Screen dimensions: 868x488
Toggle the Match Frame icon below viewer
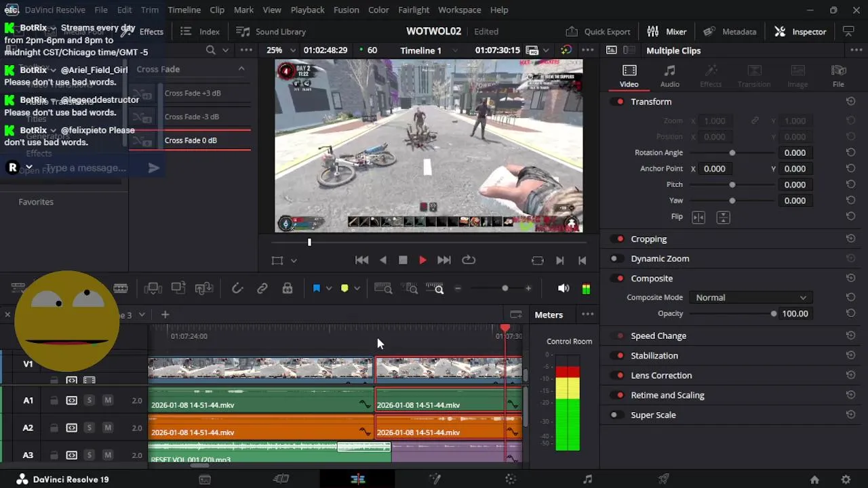(538, 260)
